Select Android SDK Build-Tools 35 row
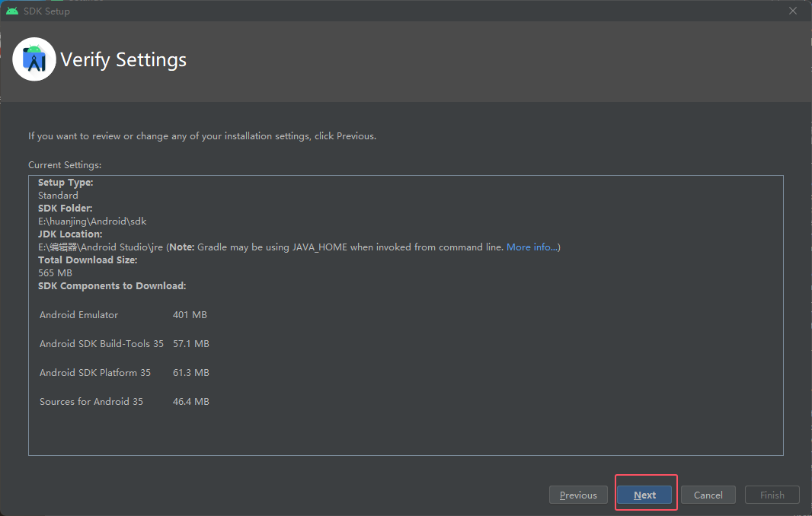 point(124,344)
